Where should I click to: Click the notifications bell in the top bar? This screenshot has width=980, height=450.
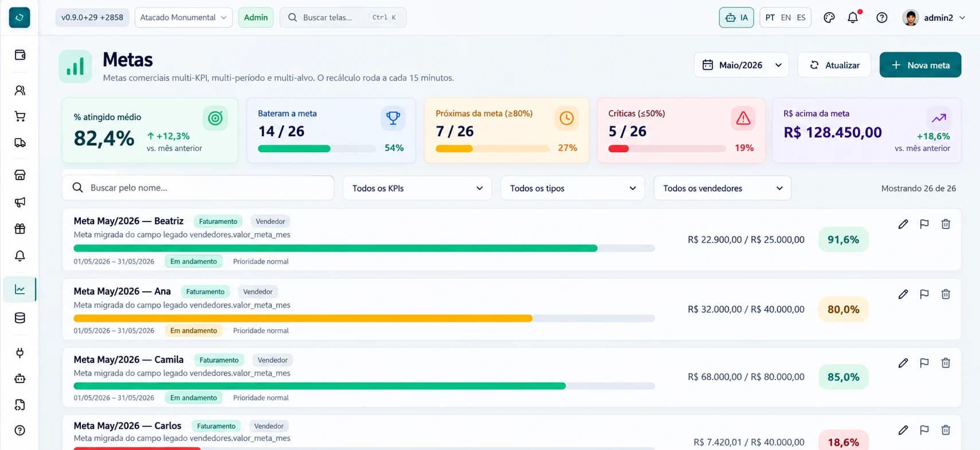click(853, 18)
